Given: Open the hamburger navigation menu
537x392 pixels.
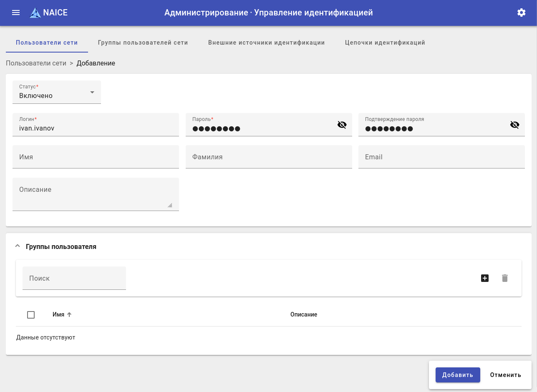Looking at the screenshot, I should tap(16, 13).
